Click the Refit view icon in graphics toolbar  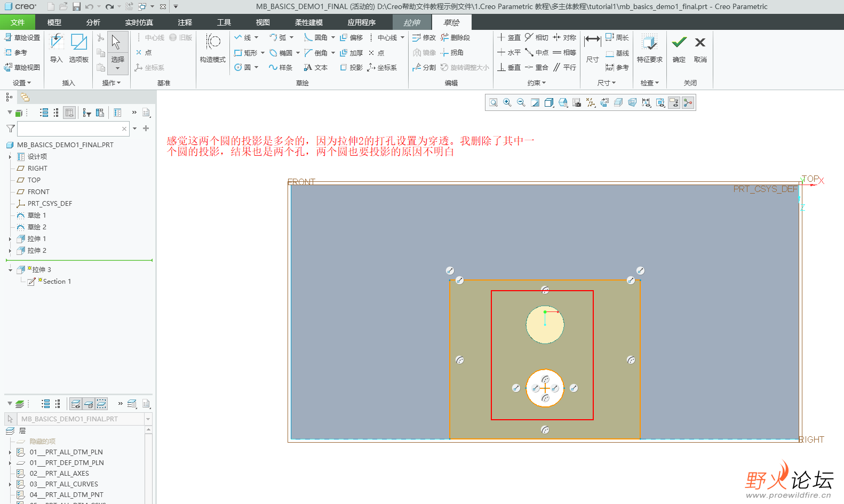click(x=493, y=102)
